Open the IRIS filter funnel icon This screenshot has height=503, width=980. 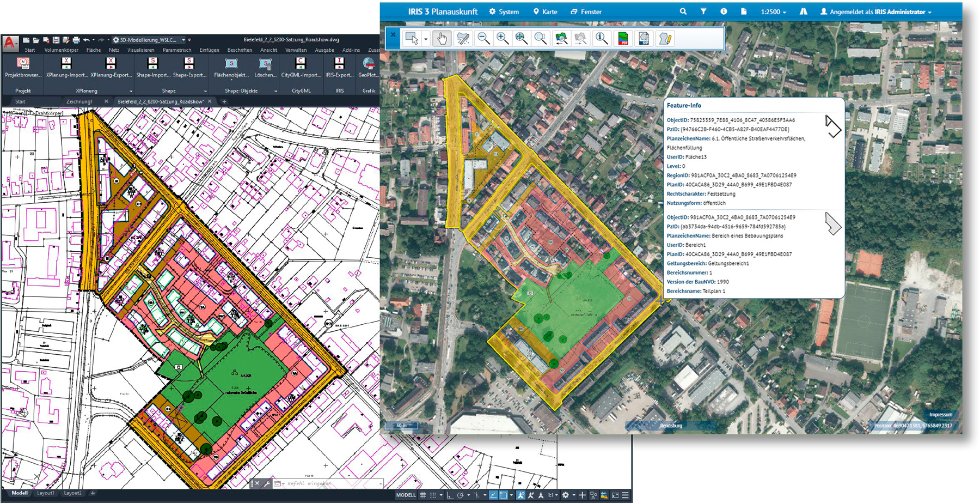pos(703,11)
